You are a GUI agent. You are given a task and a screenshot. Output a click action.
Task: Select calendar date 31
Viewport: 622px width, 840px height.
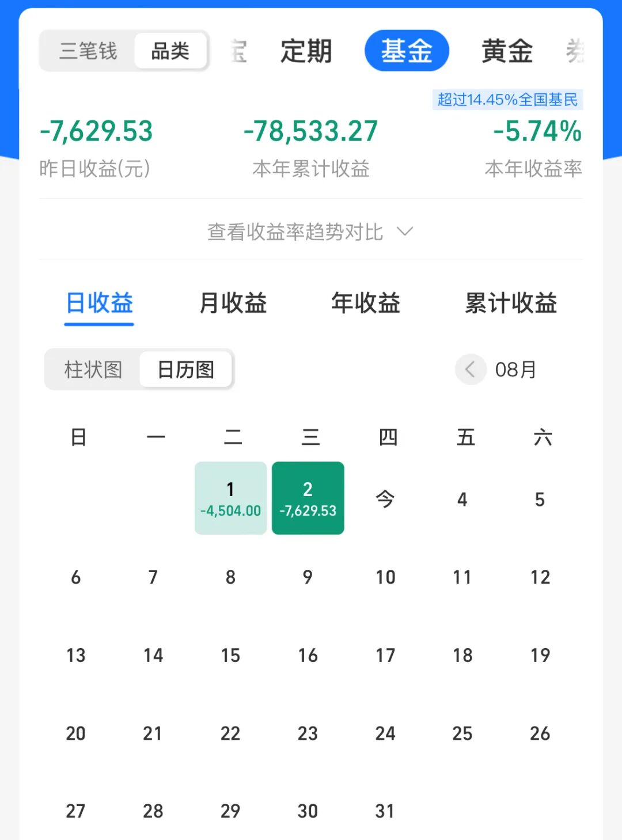click(385, 811)
